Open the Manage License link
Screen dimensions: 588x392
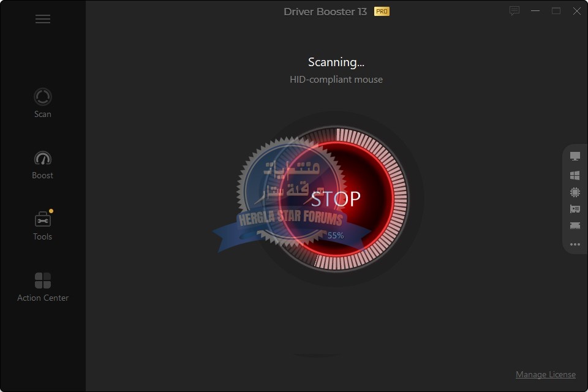coord(545,374)
